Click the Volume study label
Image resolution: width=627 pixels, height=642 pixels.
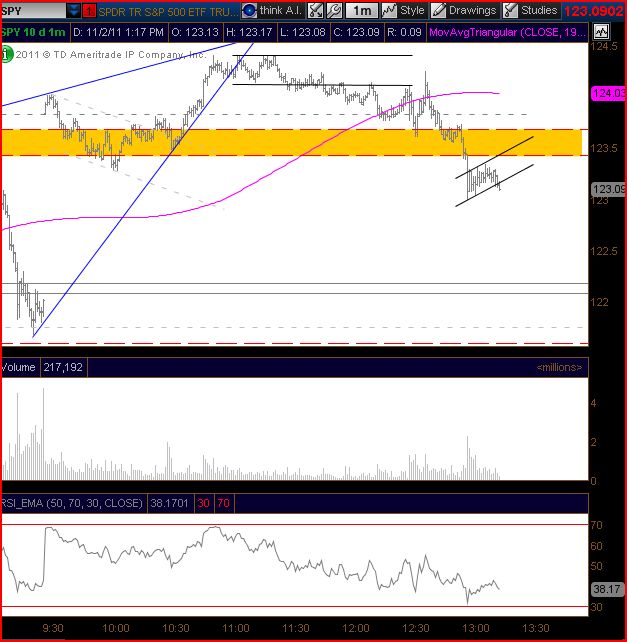pyautogui.click(x=18, y=367)
